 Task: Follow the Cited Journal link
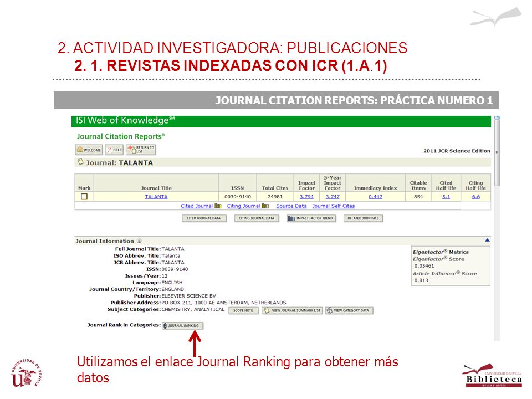click(197, 206)
